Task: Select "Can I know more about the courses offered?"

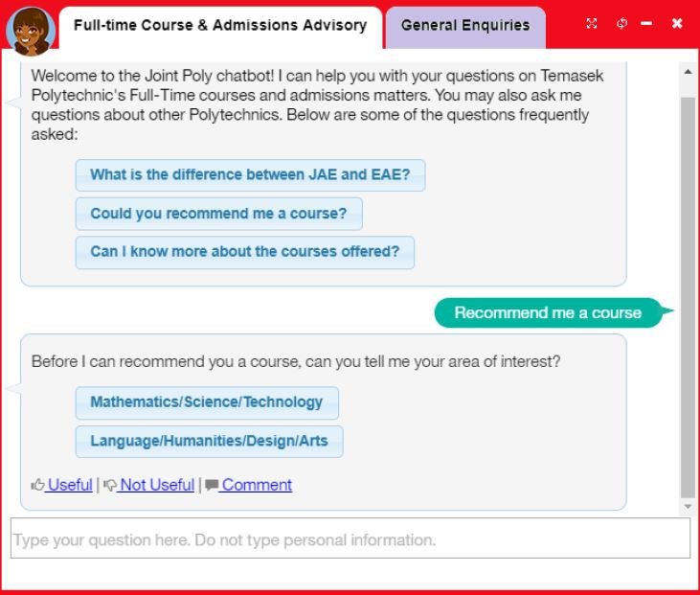Action: (244, 253)
